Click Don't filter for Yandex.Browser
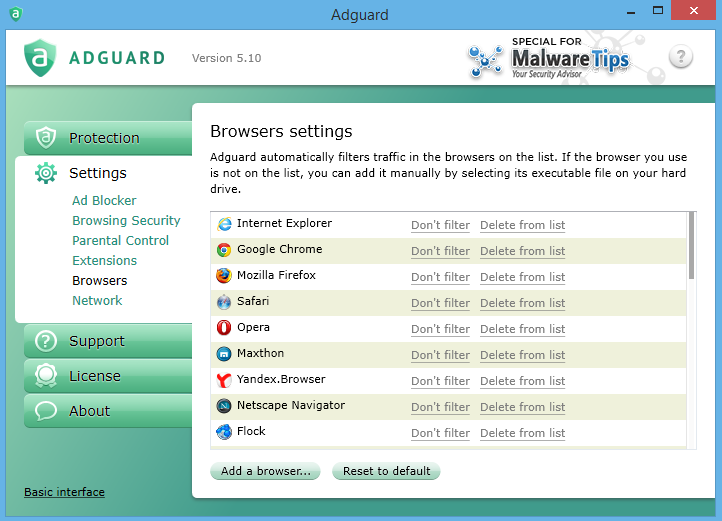The height and width of the screenshot is (521, 722). coord(440,381)
